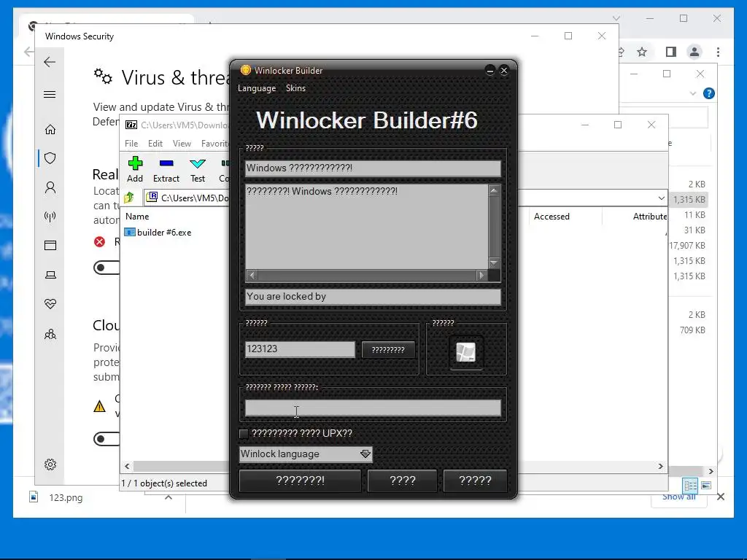Open Virus & threat protection shield icon

tap(50, 158)
